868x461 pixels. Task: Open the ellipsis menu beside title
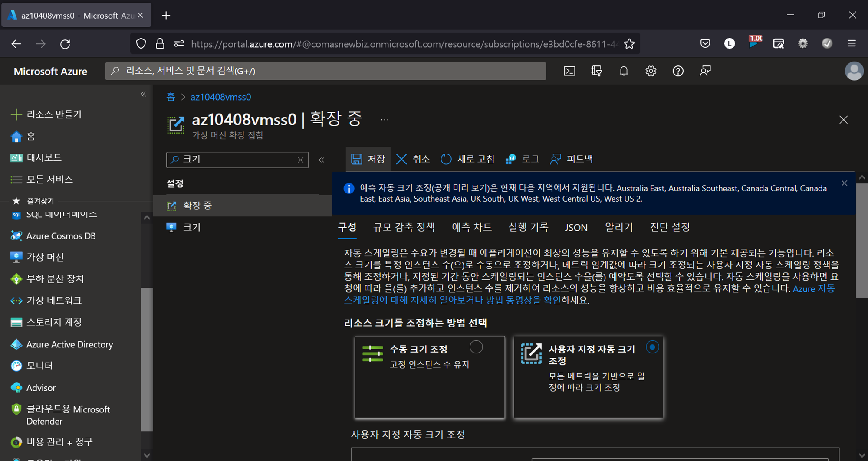click(385, 120)
